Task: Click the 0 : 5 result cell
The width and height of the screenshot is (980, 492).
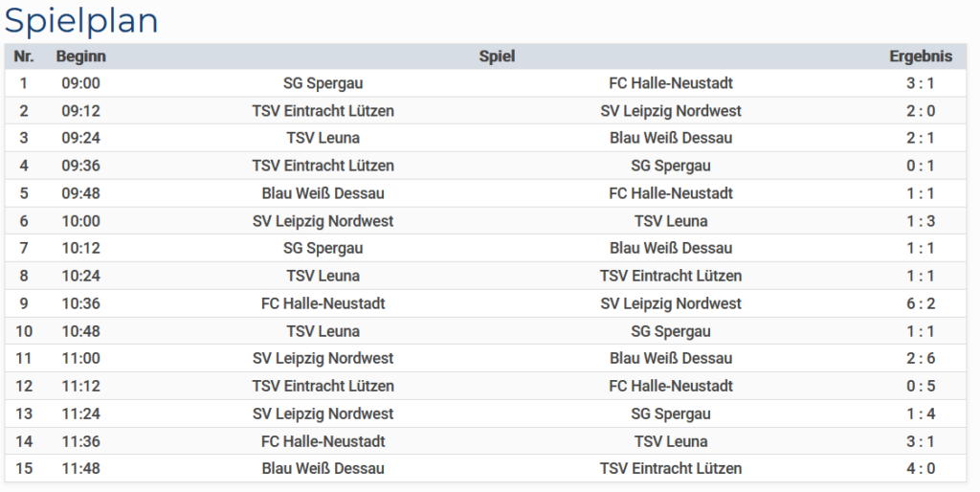Action: point(921,386)
